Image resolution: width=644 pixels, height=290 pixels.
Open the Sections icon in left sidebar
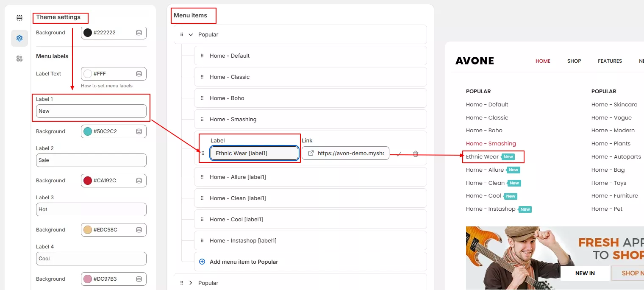click(19, 18)
